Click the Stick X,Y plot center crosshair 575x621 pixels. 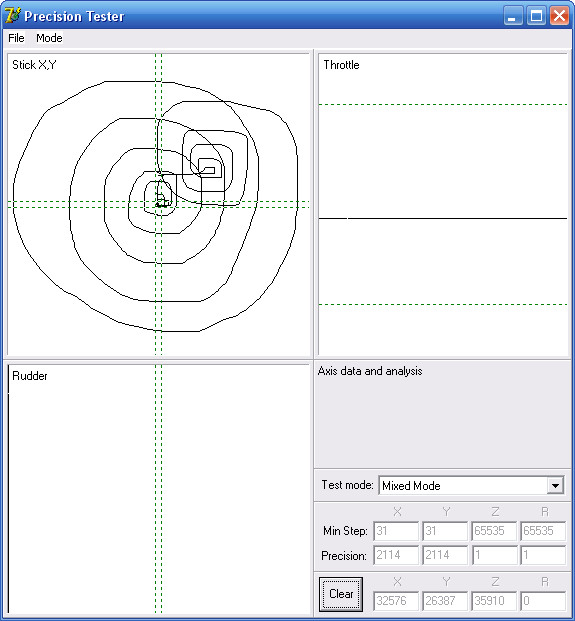[158, 204]
